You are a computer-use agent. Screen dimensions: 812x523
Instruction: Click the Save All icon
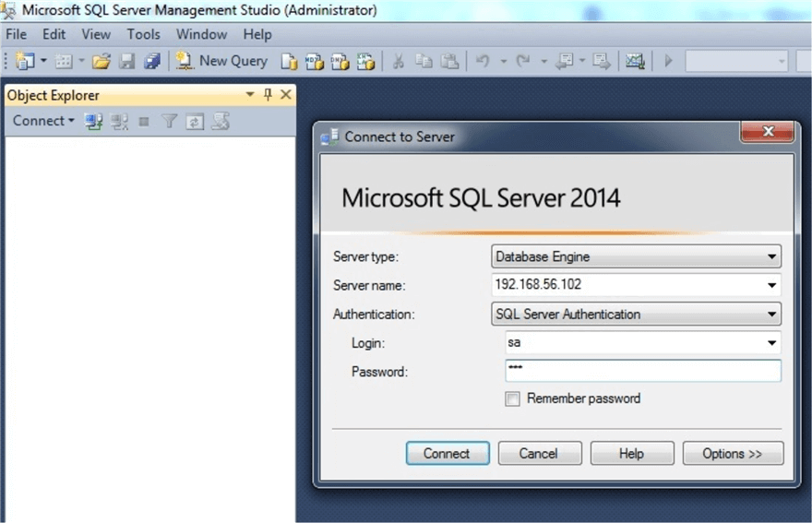tap(152, 62)
